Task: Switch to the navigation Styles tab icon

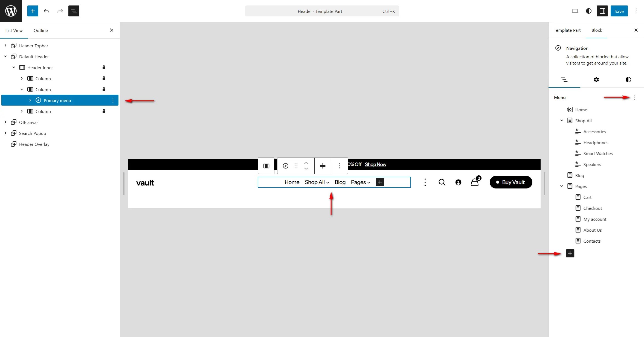Action: click(x=628, y=80)
